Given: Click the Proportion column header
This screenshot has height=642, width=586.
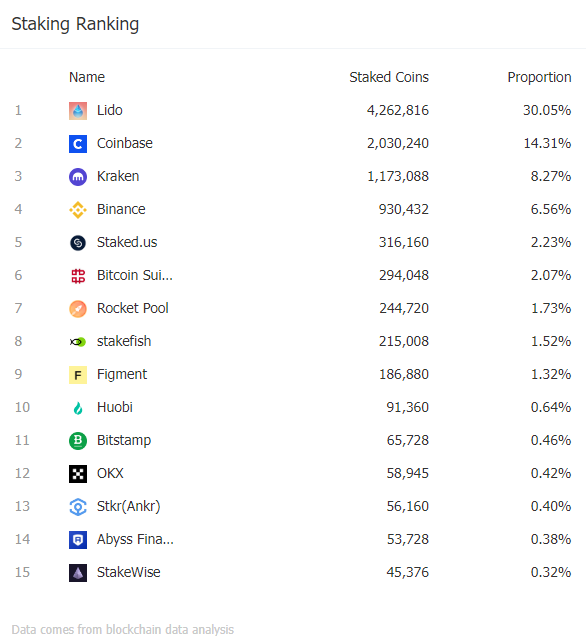Looking at the screenshot, I should pyautogui.click(x=539, y=77).
